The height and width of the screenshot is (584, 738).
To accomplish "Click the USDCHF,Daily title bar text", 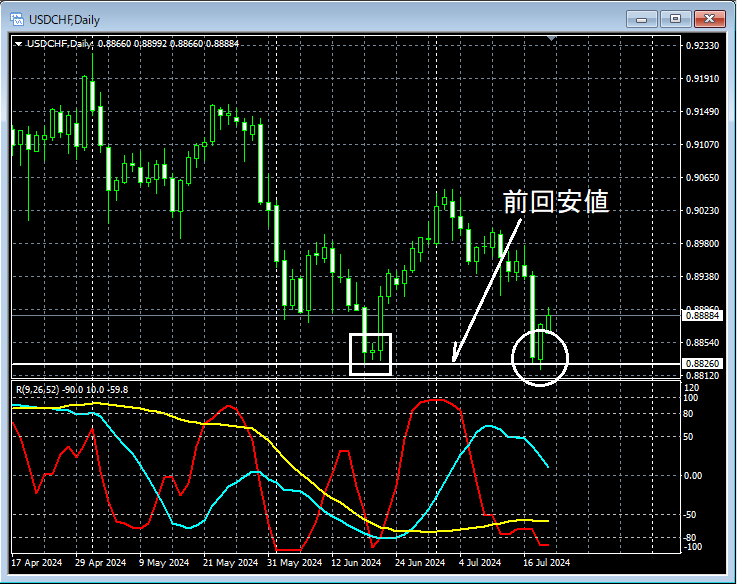I will pos(64,20).
